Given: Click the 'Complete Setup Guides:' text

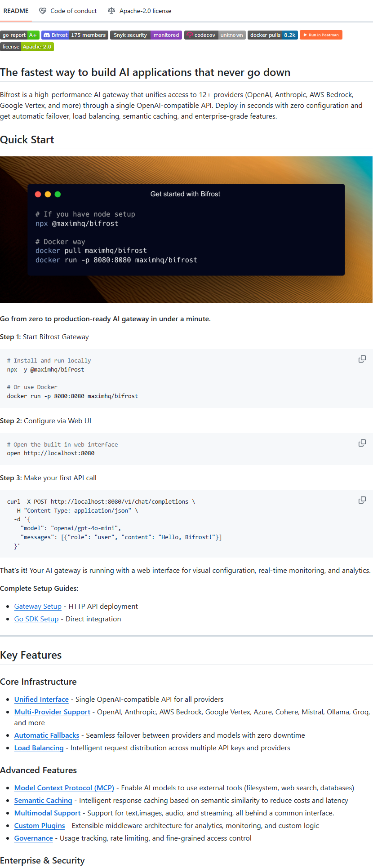Looking at the screenshot, I should click(39, 589).
